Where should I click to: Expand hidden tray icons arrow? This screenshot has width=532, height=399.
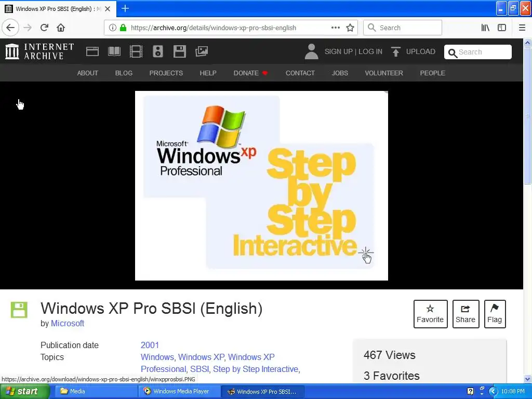(494, 392)
